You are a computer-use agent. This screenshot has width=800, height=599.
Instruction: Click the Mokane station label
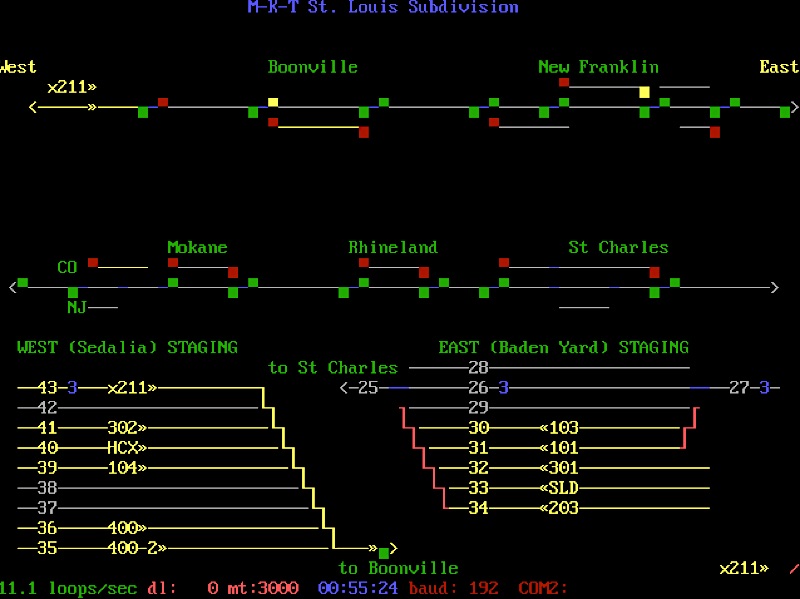197,247
